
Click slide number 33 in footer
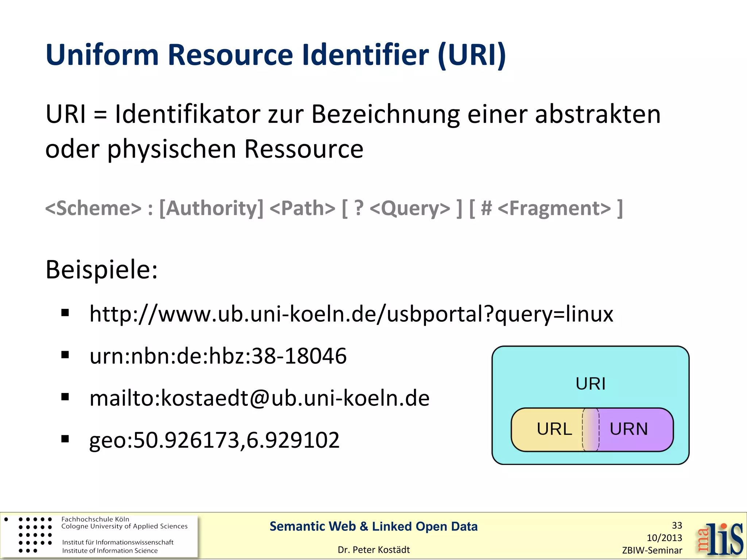tap(677, 525)
